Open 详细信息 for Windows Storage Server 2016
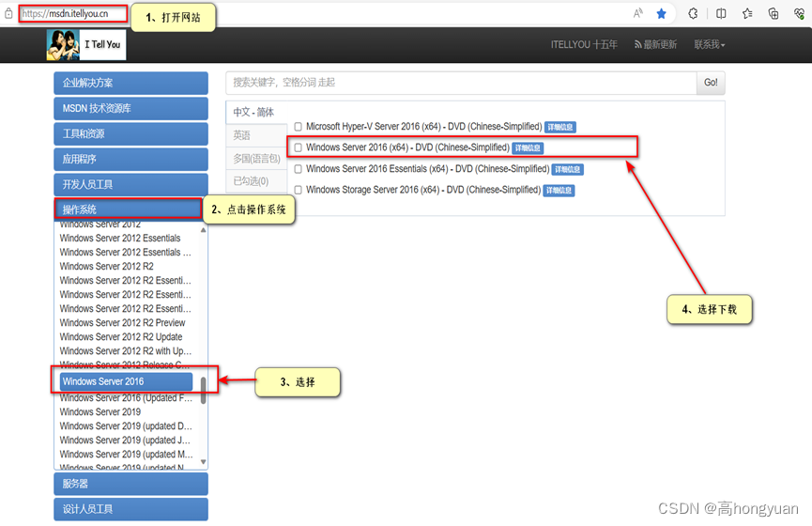 559,190
